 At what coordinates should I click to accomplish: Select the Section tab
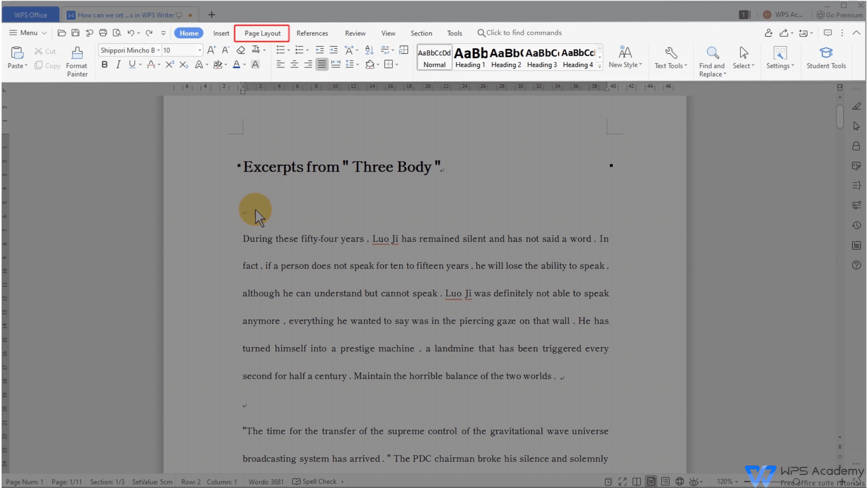point(421,33)
